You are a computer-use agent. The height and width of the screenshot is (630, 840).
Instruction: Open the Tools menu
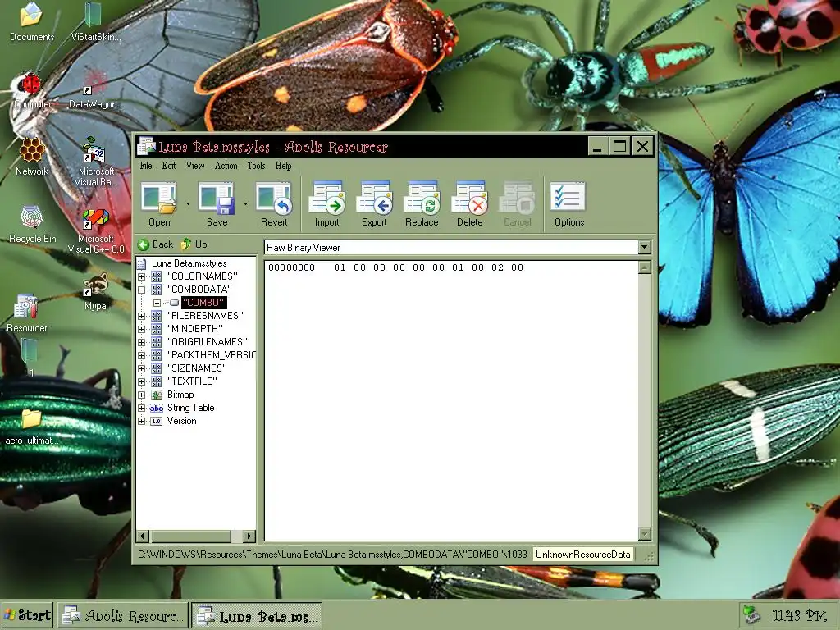click(256, 166)
